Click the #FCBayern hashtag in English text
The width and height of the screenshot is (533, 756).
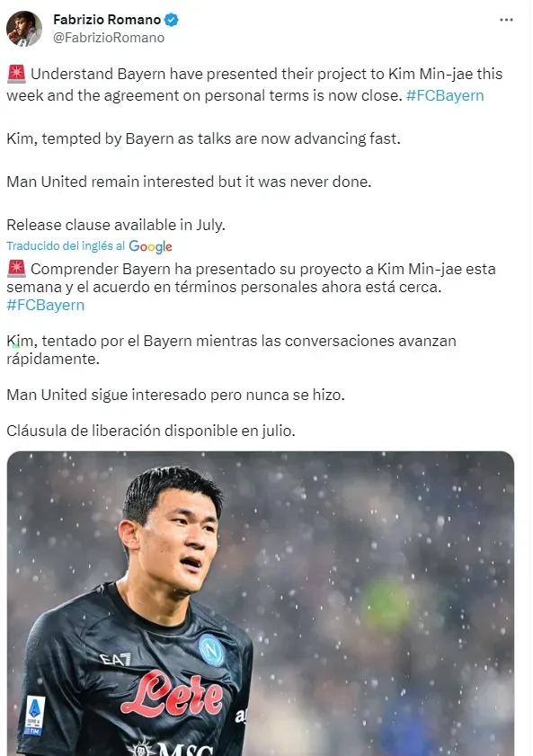pyautogui.click(x=445, y=95)
